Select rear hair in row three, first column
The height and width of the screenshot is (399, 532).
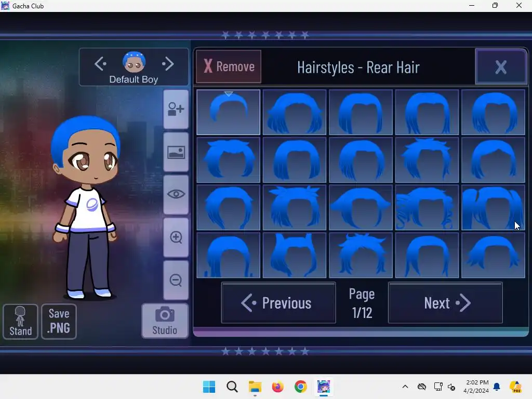pos(229,208)
